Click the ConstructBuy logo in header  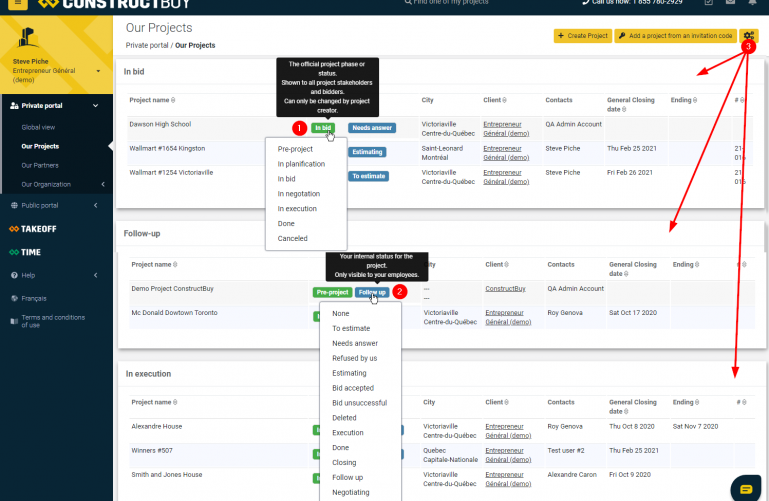114,4
